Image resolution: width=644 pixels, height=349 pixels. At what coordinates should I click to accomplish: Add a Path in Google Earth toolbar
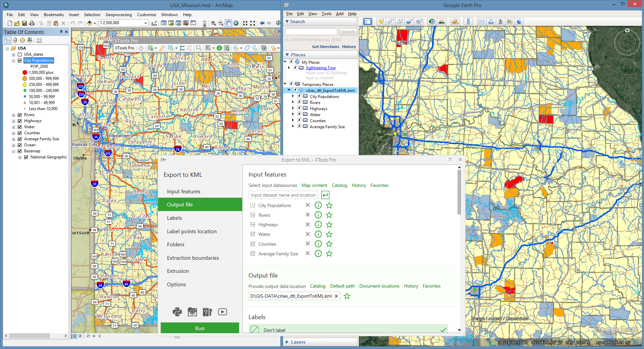coord(400,21)
